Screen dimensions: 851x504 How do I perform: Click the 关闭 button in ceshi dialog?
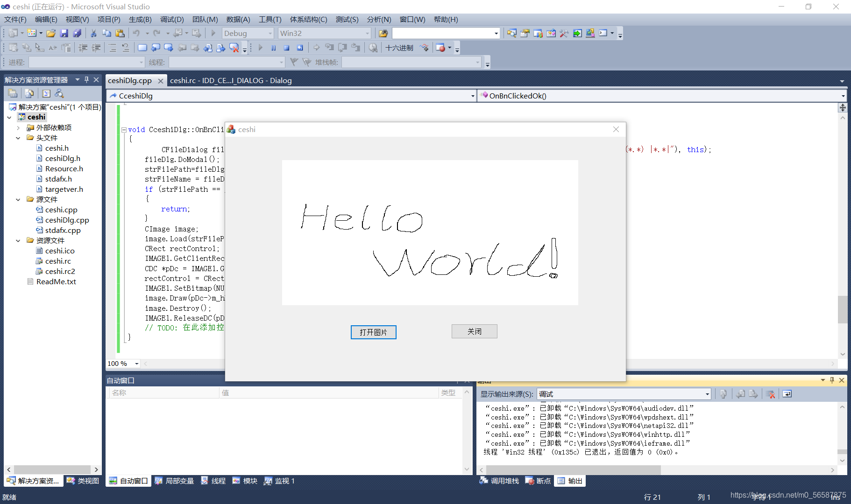(474, 331)
